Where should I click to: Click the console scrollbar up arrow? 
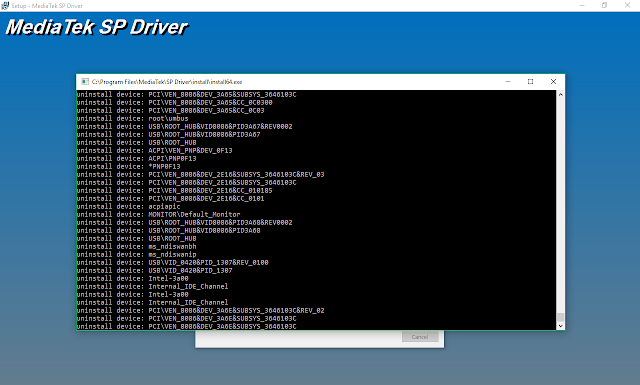click(x=560, y=94)
